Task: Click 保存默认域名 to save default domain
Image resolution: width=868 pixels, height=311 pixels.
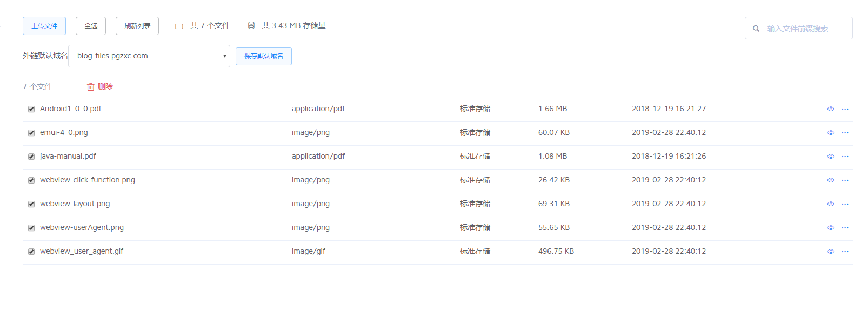Action: (x=264, y=56)
